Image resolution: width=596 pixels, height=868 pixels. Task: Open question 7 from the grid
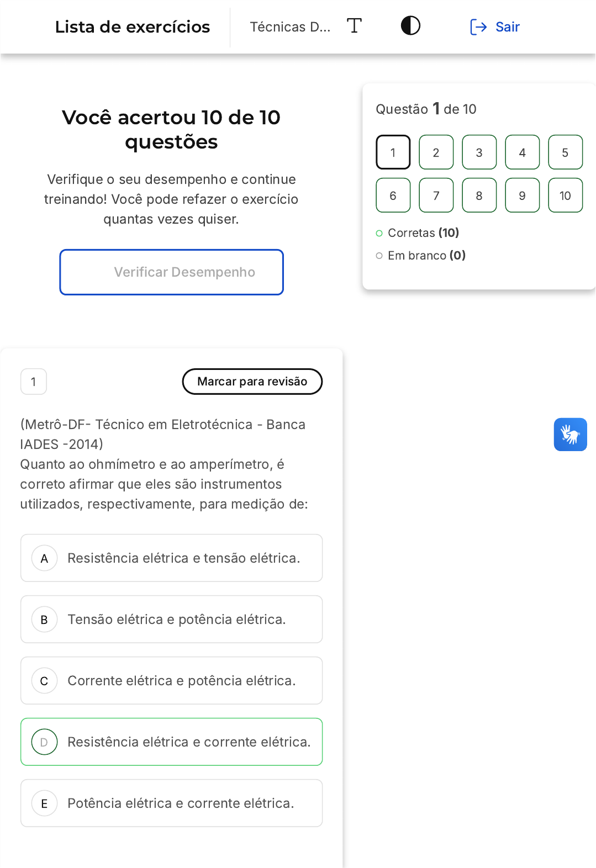coord(436,195)
